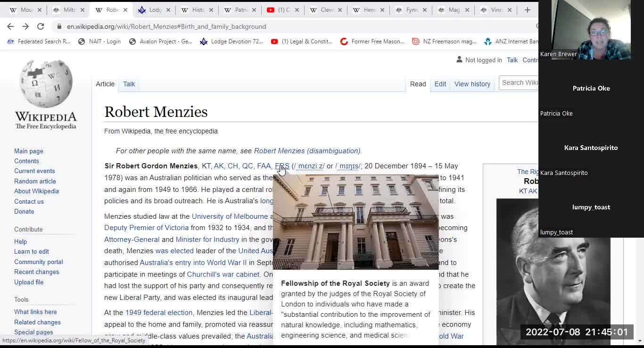The image size is (644, 348).
Task: Open Australia's entry into World War II link
Action: click(x=193, y=263)
